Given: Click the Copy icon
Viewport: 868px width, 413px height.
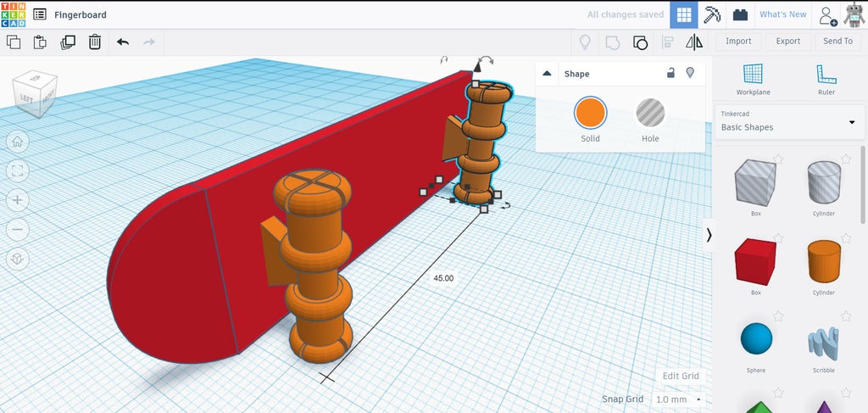Looking at the screenshot, I should (14, 42).
